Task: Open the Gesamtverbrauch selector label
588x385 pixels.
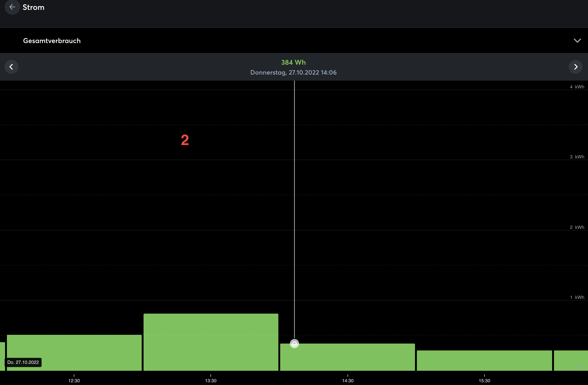Action: pos(52,41)
